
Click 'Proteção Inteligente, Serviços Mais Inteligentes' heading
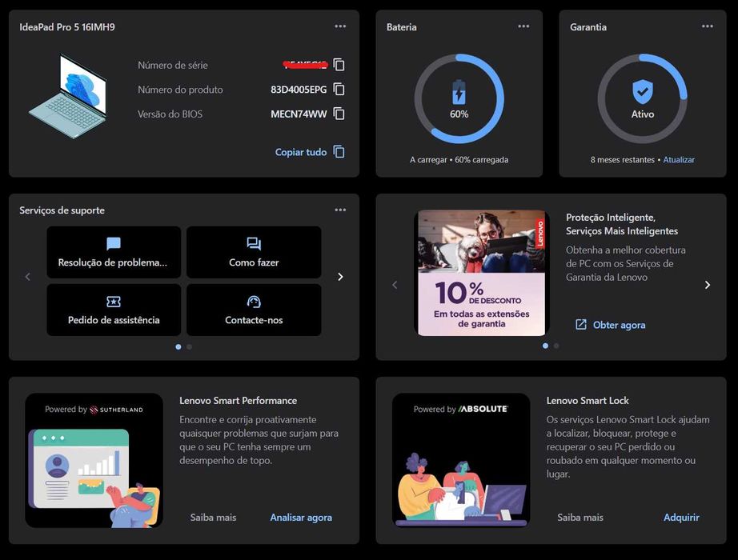tap(622, 224)
